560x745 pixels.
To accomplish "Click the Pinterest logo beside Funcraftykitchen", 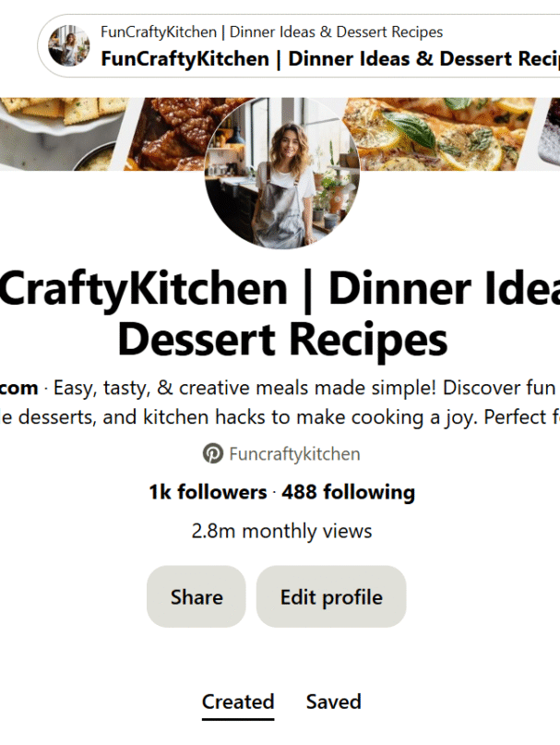I will [213, 454].
